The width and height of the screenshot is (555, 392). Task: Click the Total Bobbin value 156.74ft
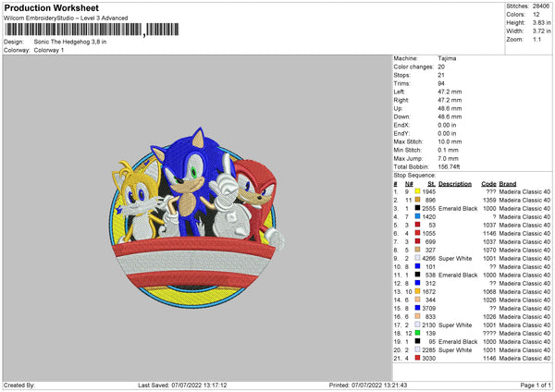(449, 166)
